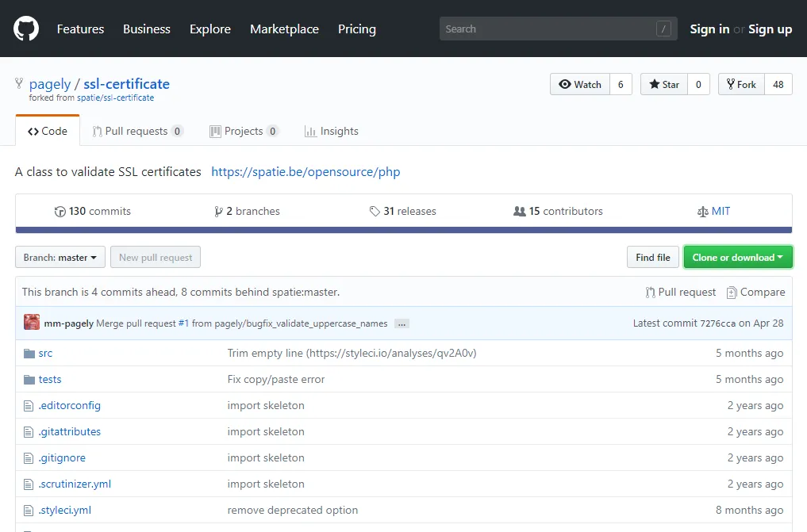Switch to the Insights tab

[x=331, y=131]
